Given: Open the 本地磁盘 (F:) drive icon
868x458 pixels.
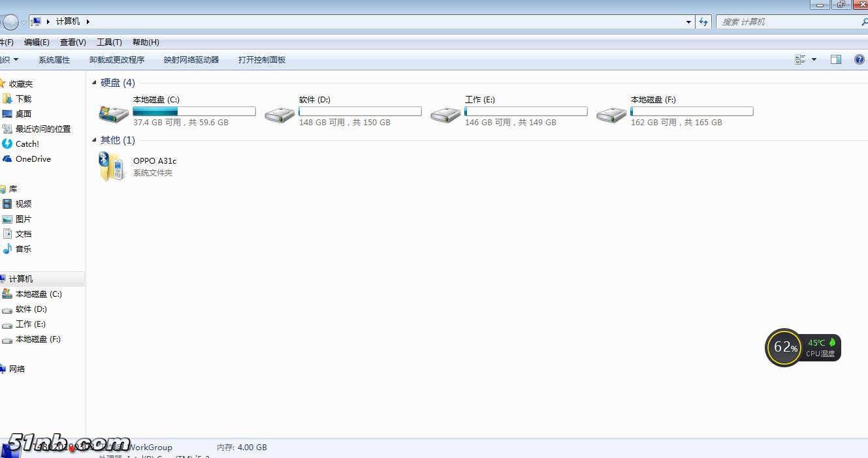Looking at the screenshot, I should tap(611, 114).
